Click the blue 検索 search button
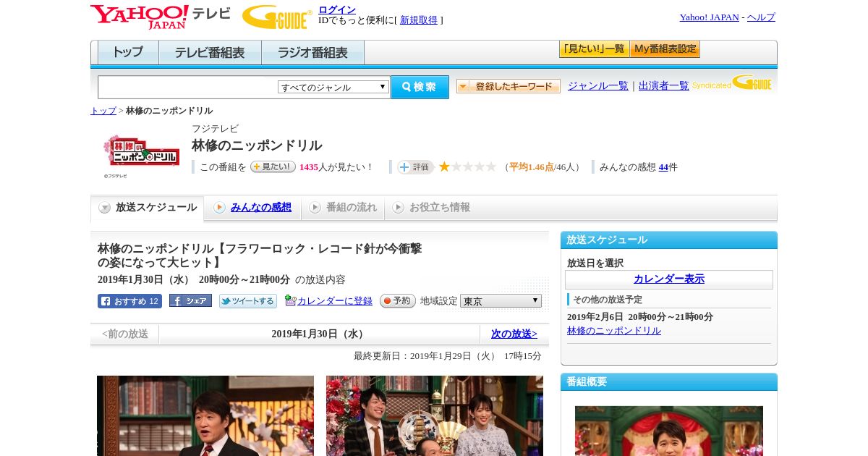Screen dimensions: 868x456 coord(420,87)
